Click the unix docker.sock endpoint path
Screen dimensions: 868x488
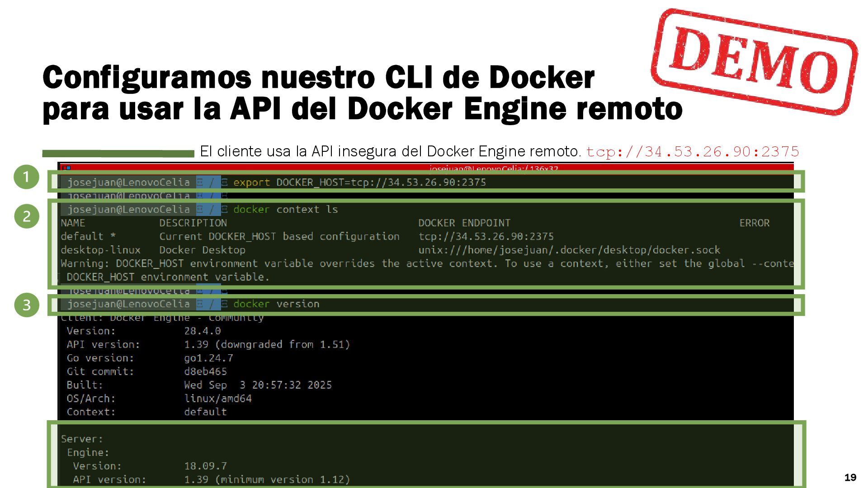569,250
